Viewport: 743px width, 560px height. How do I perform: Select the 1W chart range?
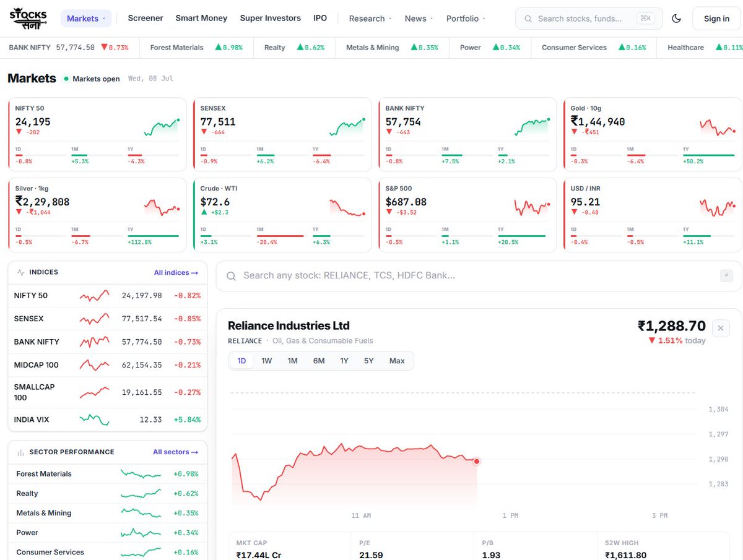(267, 361)
